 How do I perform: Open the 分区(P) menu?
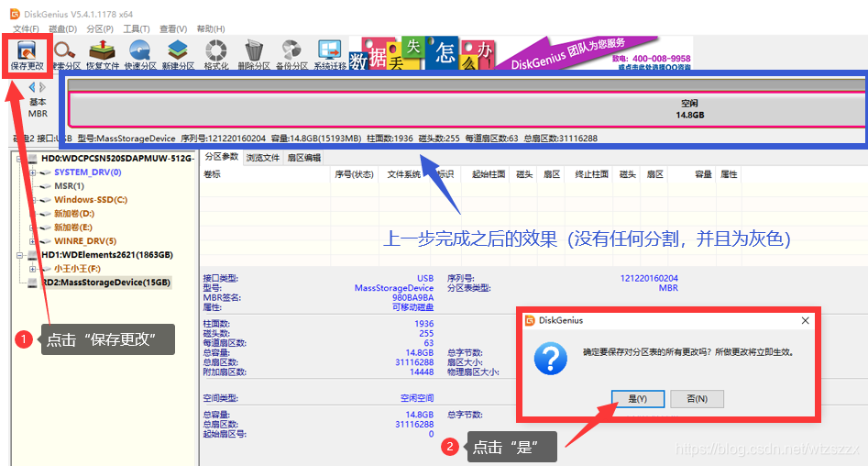coord(100,28)
